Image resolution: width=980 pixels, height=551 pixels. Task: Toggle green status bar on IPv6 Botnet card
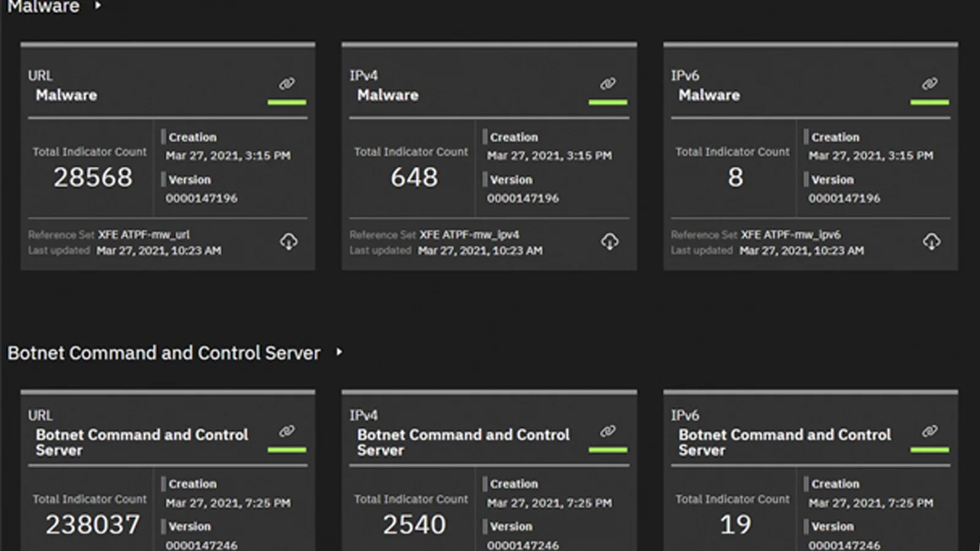[x=929, y=450]
